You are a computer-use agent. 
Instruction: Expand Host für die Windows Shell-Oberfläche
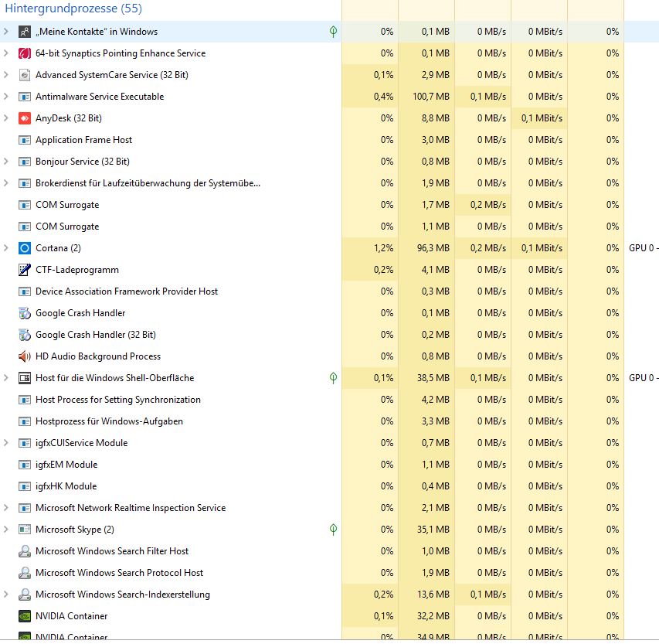tap(6, 378)
